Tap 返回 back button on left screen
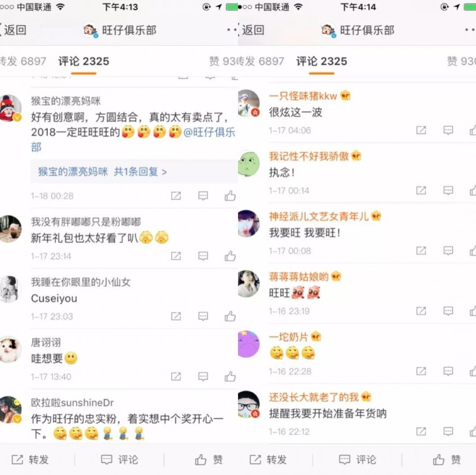Viewport: 476px width, 475px height. [x=12, y=30]
